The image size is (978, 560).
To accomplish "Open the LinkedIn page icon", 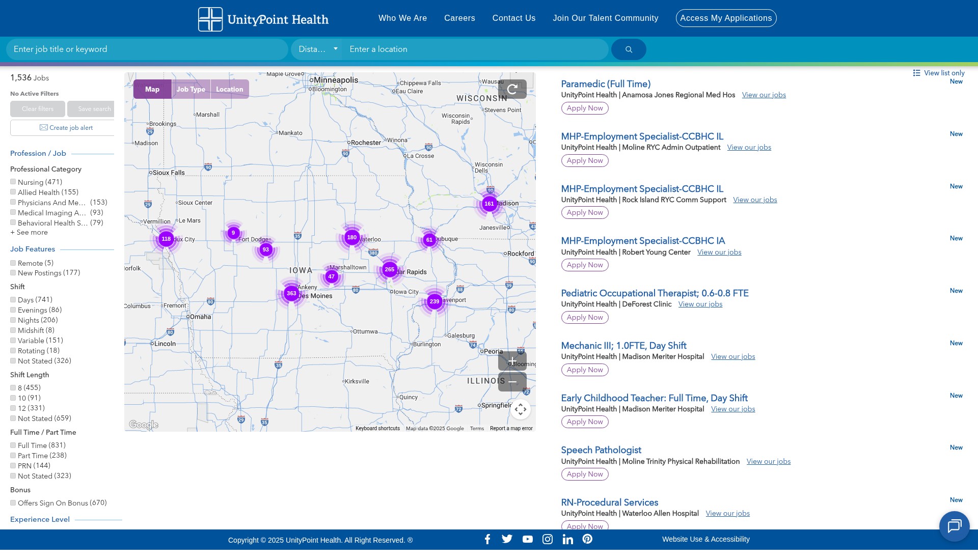I will click(x=567, y=539).
